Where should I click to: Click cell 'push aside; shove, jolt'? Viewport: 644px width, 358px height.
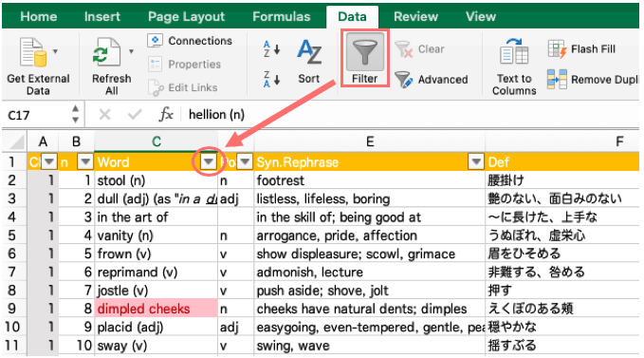pyautogui.click(x=370, y=291)
